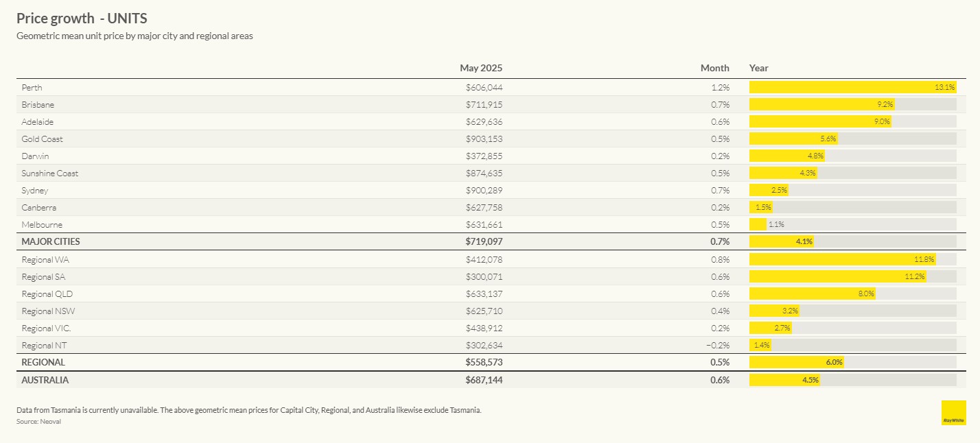Click Perth's 13.1% yearly growth bar
Screen dimensions: 980x443
[852, 88]
